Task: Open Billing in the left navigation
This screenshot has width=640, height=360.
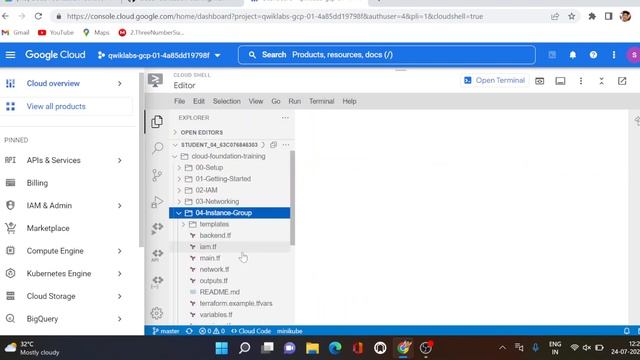Action: [37, 183]
